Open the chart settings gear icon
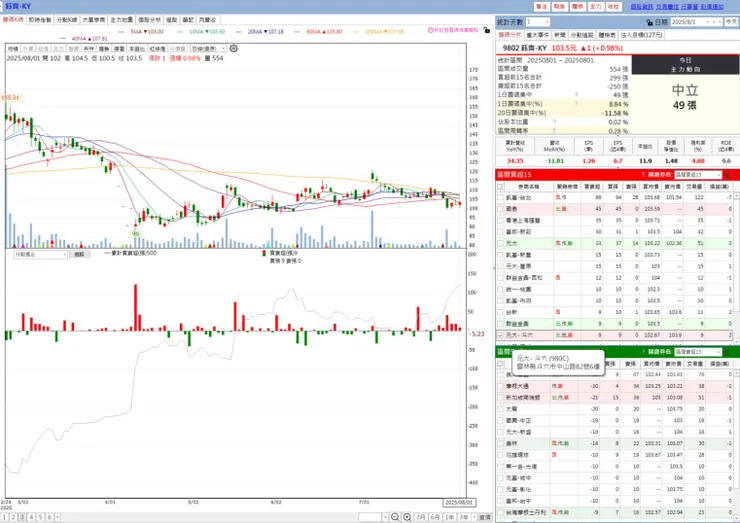The width and height of the screenshot is (740, 523). tap(233, 49)
